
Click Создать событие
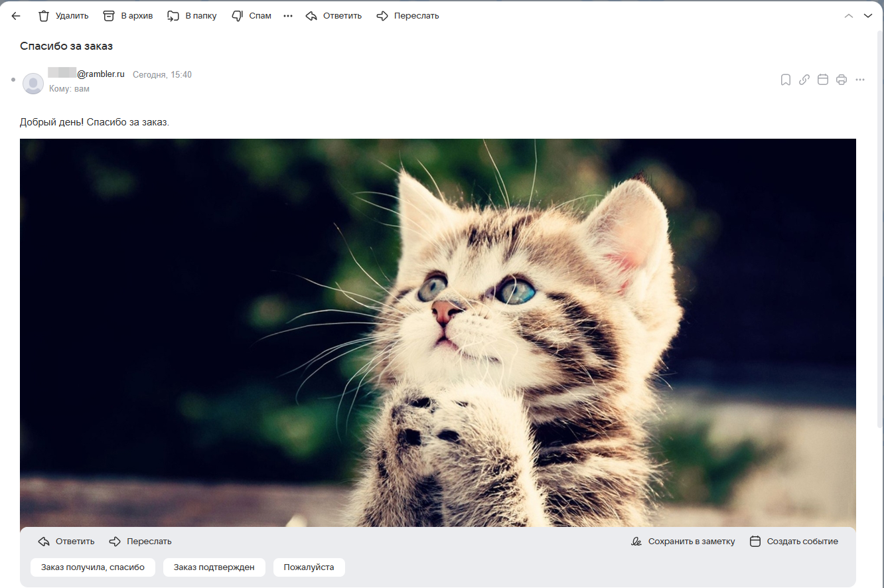coord(794,542)
